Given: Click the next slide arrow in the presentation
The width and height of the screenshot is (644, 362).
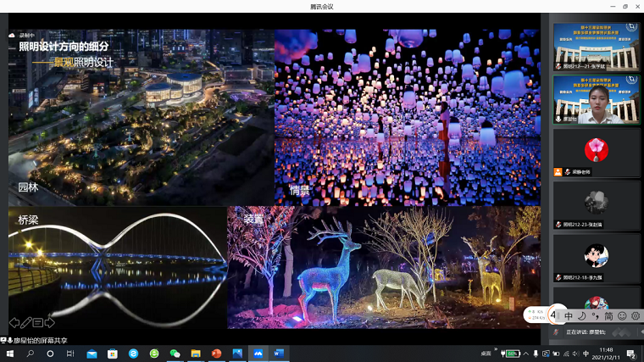Looking at the screenshot, I should pos(50,323).
